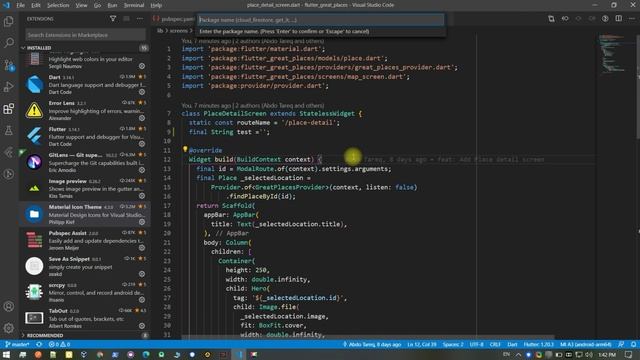Image resolution: width=640 pixels, height=360 pixels.
Task: Open the Testing flask icon view
Action: coord(9,131)
